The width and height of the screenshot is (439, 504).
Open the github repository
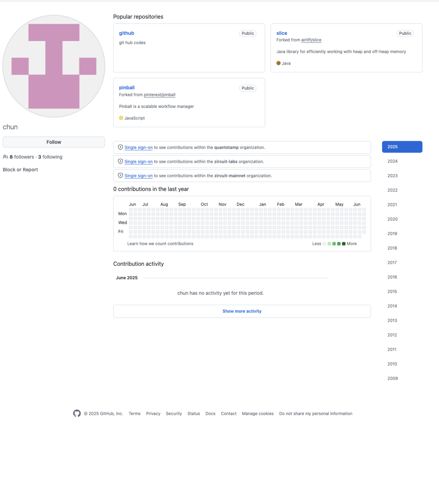point(127,33)
